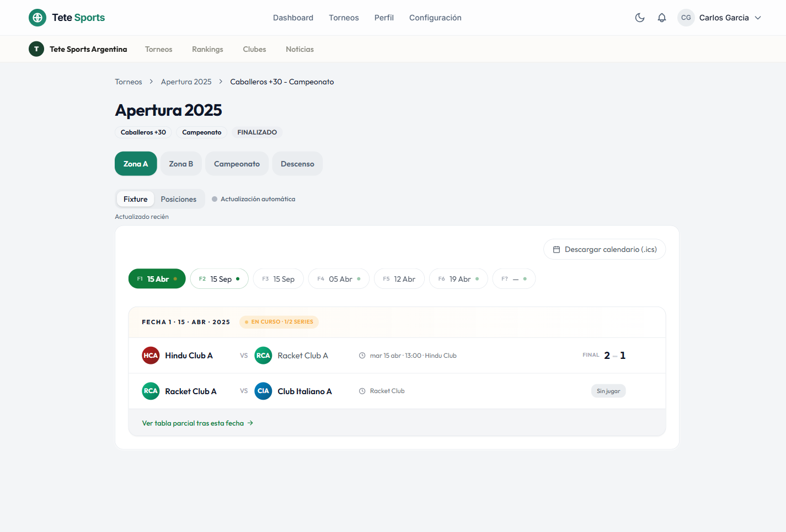The image size is (786, 532).
Task: Click the CG user avatar
Action: [686, 18]
